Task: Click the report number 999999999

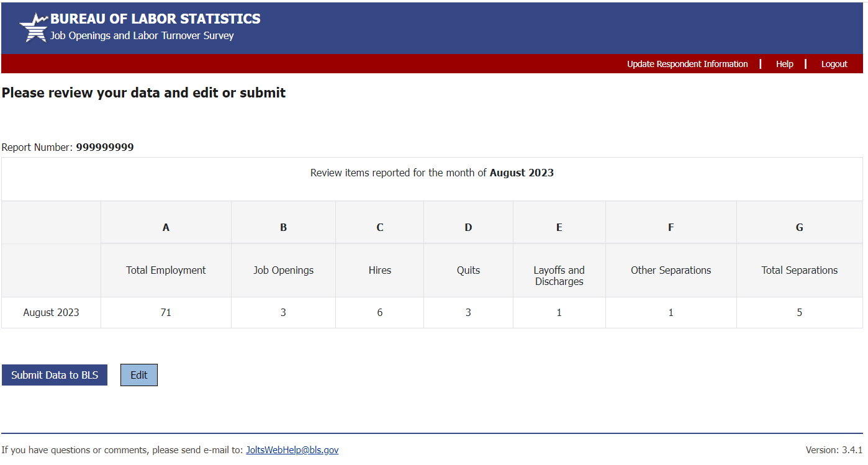Action: [105, 147]
